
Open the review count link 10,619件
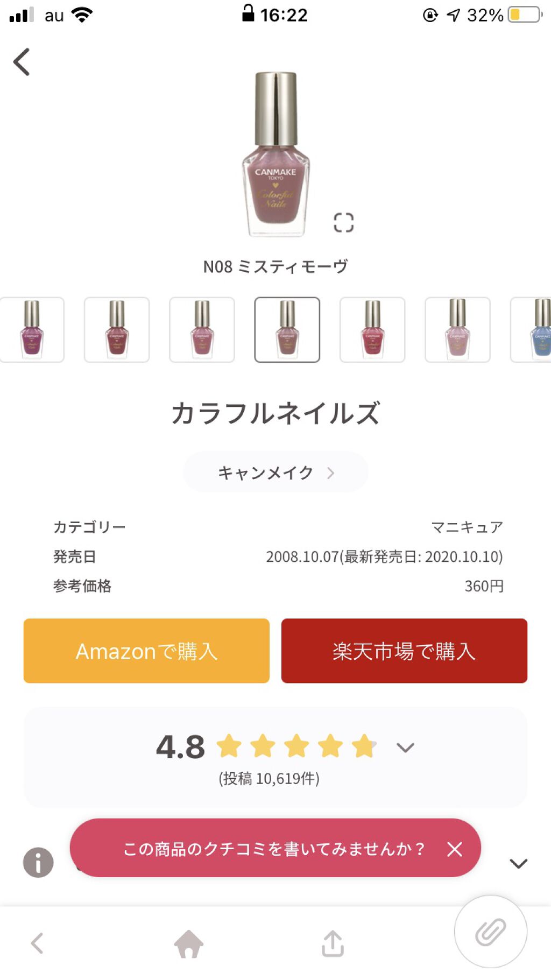268,777
